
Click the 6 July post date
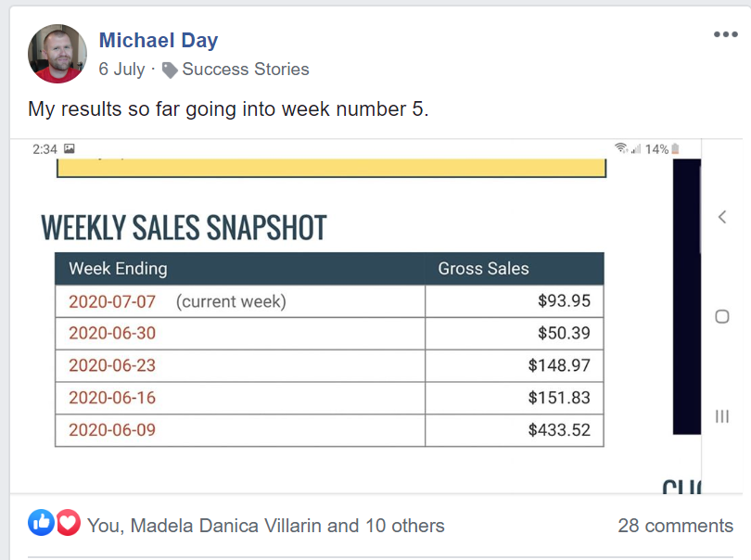tap(121, 70)
